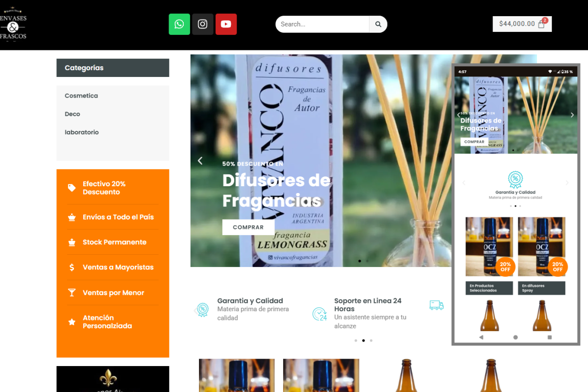Click the Soporte 24 Horas clock icon
The image size is (588, 392).
(x=320, y=313)
